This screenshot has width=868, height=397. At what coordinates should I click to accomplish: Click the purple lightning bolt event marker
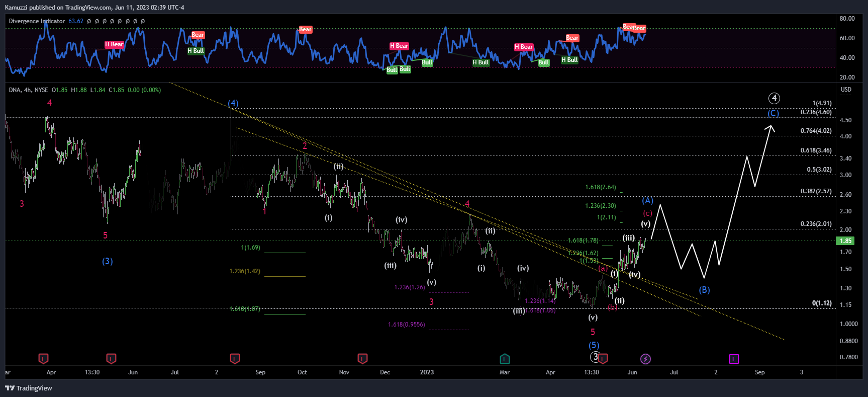click(x=645, y=359)
